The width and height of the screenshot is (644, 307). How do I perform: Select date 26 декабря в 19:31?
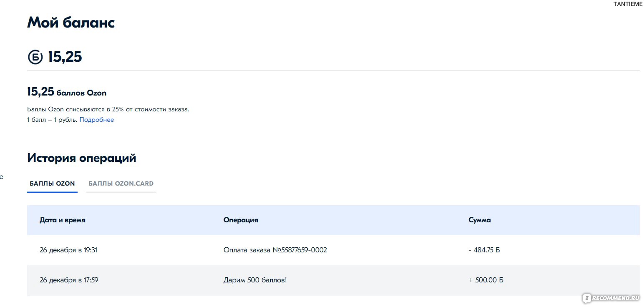[68, 250]
